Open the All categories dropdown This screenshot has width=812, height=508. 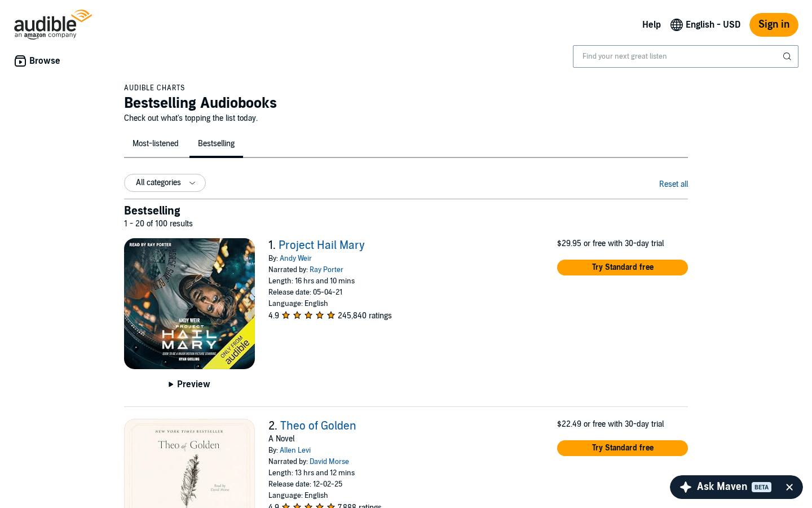coord(165,183)
